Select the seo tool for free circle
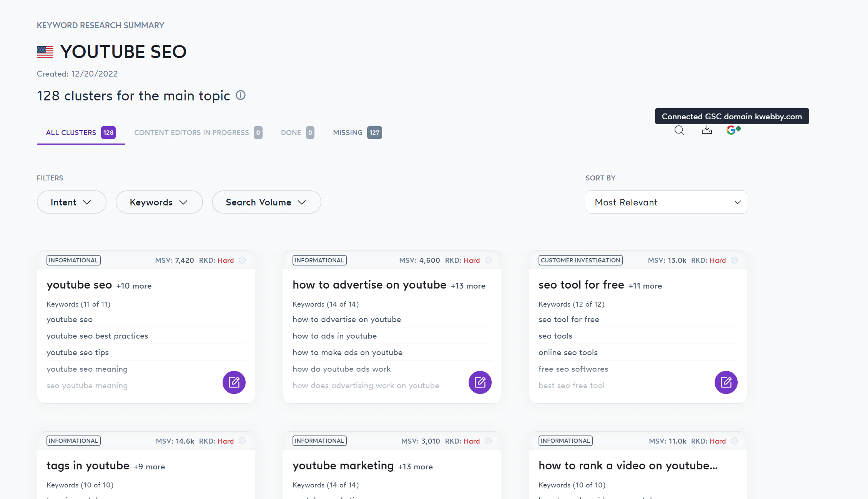This screenshot has height=499, width=868. point(734,260)
